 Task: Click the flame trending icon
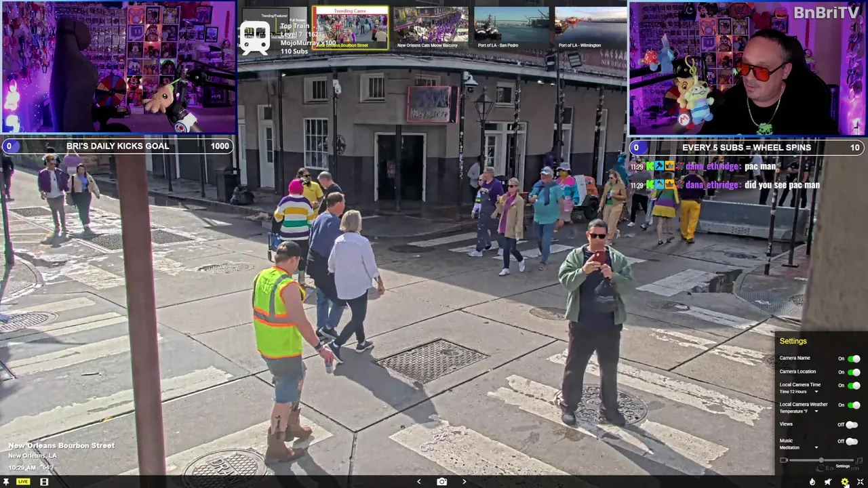click(x=812, y=482)
